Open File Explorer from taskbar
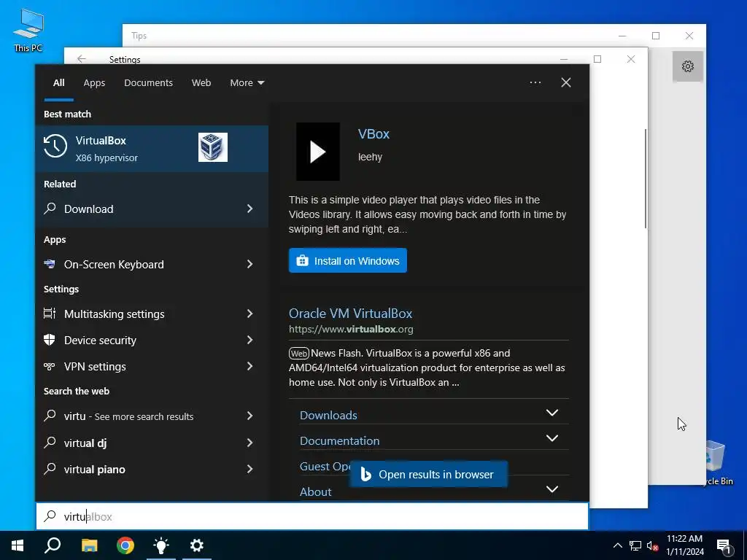The height and width of the screenshot is (560, 747). pyautogui.click(x=89, y=545)
